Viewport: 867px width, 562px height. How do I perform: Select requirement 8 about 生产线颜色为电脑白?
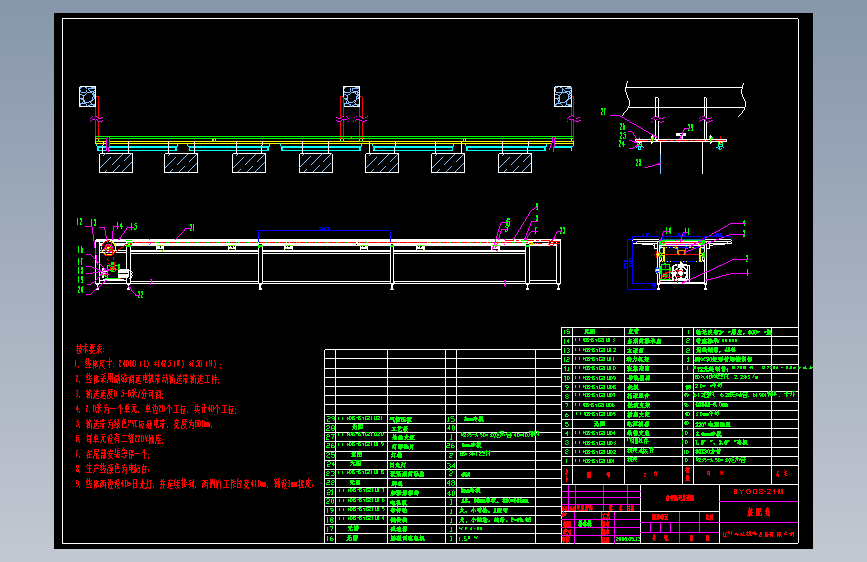point(112,469)
